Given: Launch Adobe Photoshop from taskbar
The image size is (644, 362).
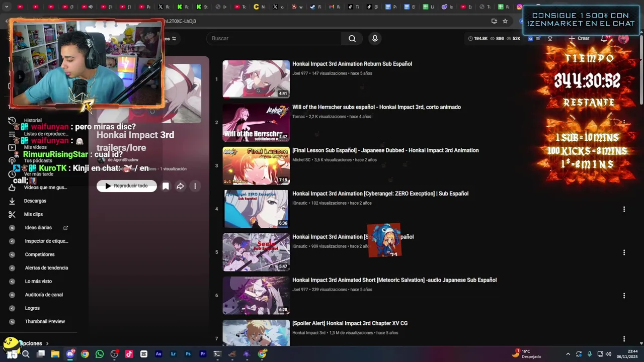Looking at the screenshot, I should 188,354.
